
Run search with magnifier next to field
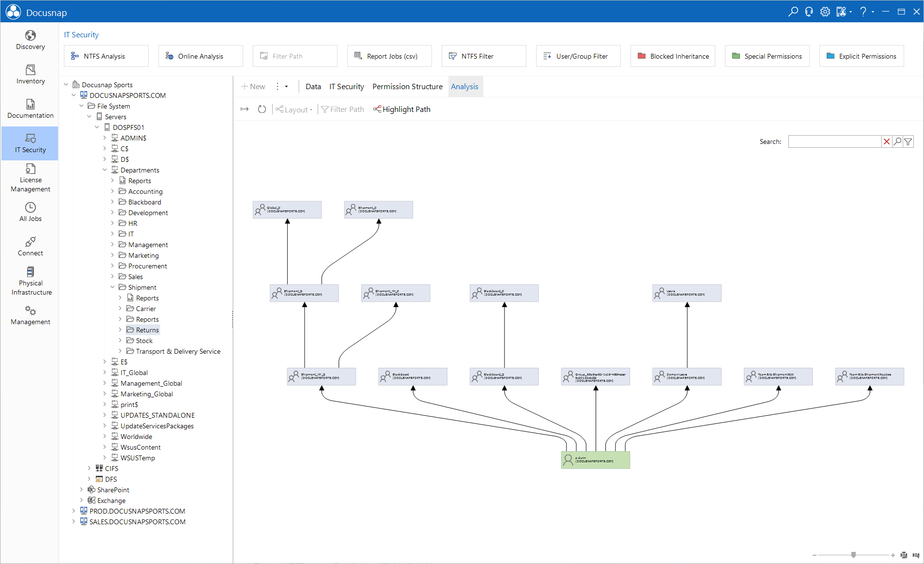[897, 141]
